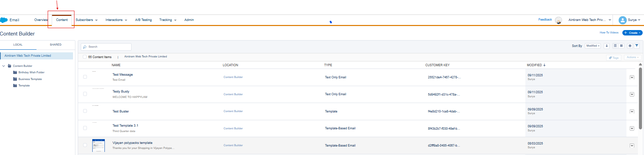The image size is (644, 155).
Task: Switch to the SHARED tab
Action: 55,45
